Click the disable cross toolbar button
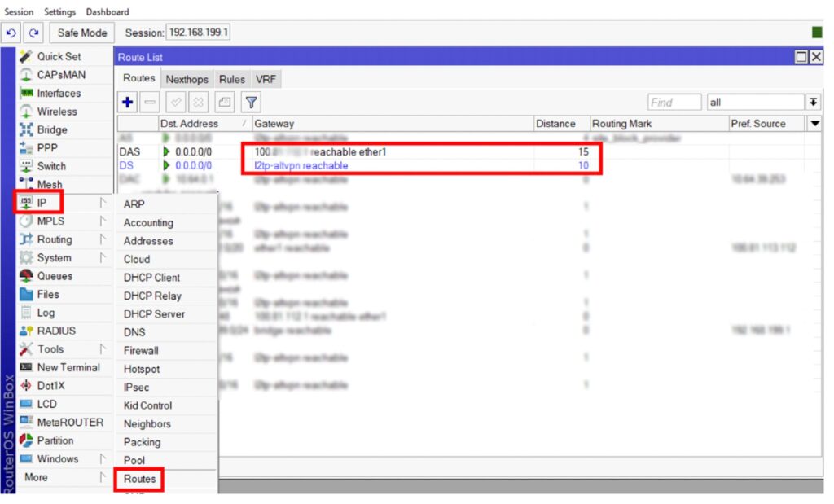This screenshot has width=834, height=504. (x=198, y=103)
